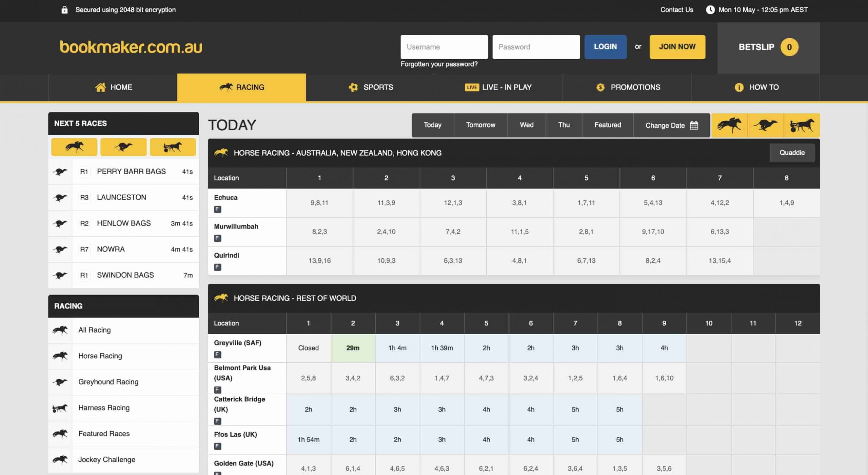Click the greyhound icon beside Perry Barr Bags
This screenshot has height=475, width=868.
click(x=60, y=172)
